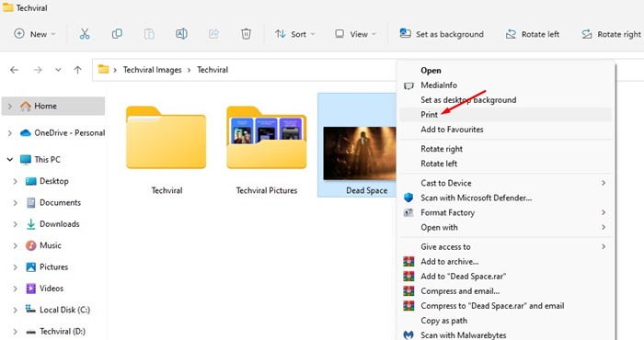Expand the Home tree node chevron
Screen dimensions: 644x340
tap(10, 107)
